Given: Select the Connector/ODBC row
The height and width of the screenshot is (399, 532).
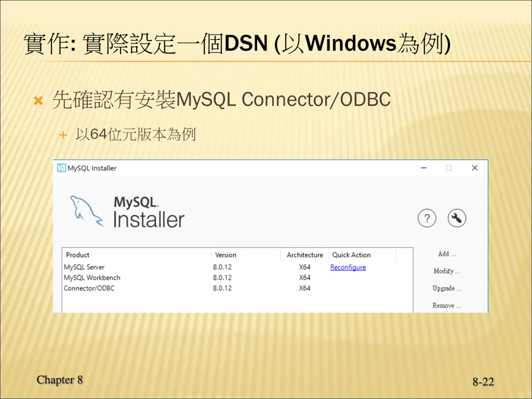Looking at the screenshot, I should pyautogui.click(x=237, y=288).
